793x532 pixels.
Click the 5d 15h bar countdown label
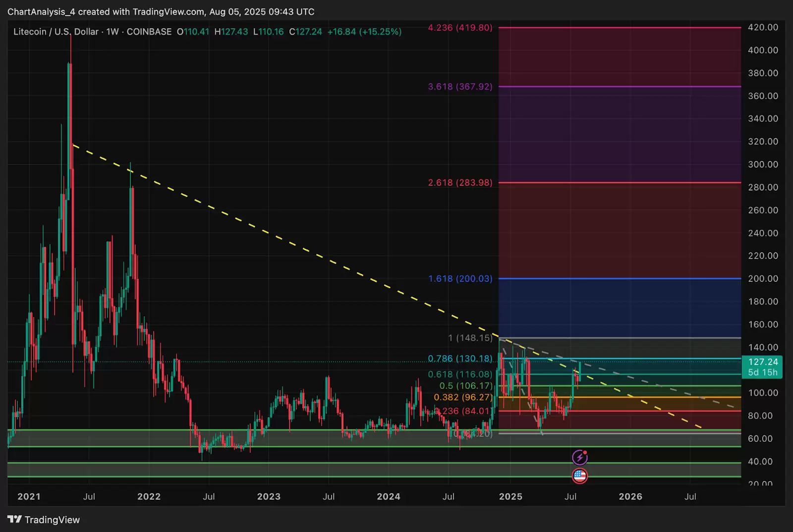[763, 372]
